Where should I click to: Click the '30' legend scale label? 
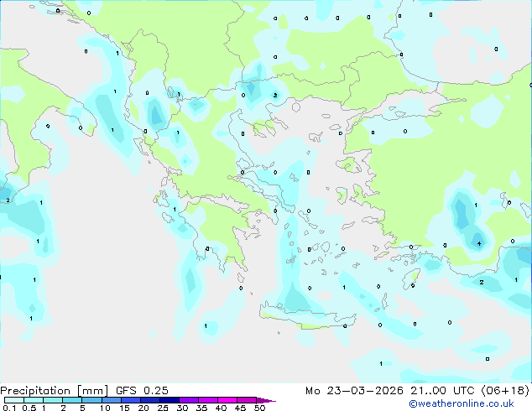[182, 408]
